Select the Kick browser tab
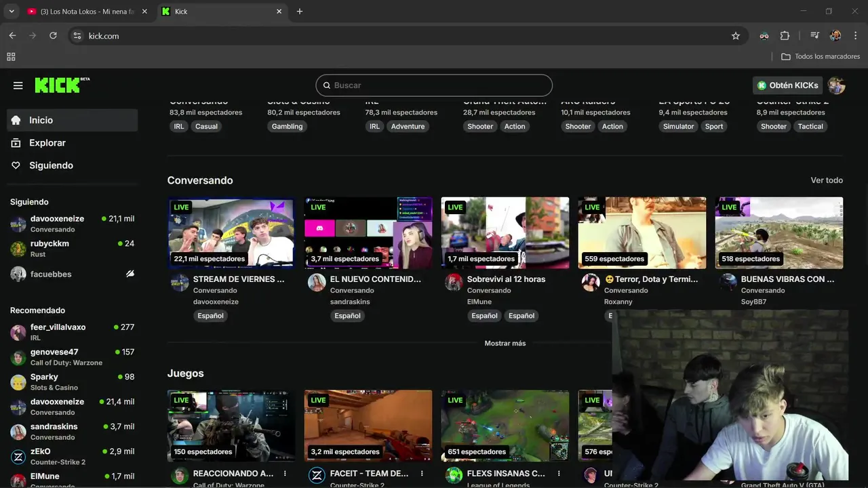This screenshot has width=868, height=488. (222, 12)
